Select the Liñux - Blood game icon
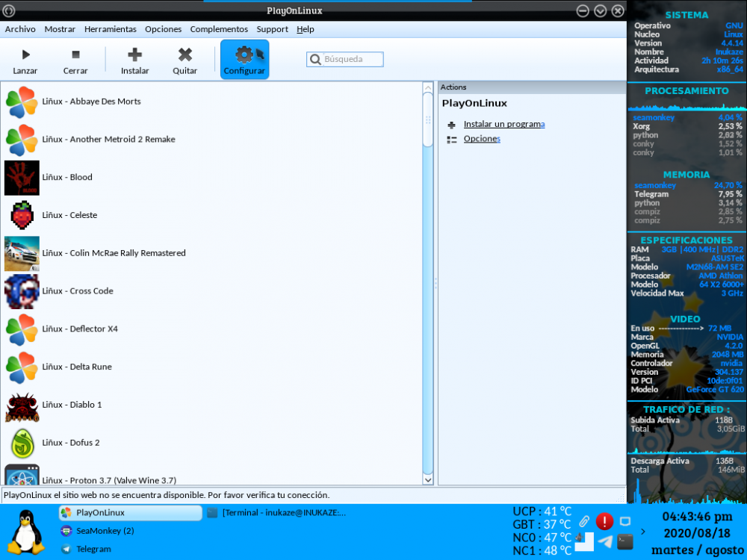This screenshot has height=560, width=747. click(x=22, y=178)
